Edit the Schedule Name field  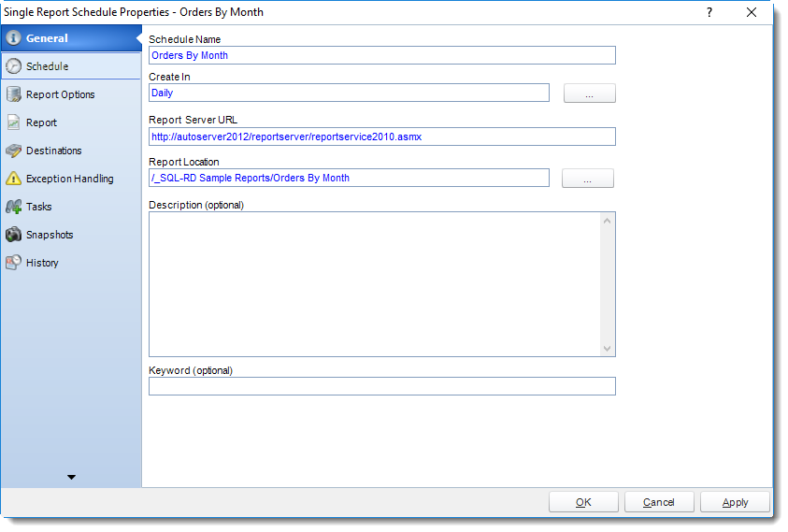tap(382, 55)
